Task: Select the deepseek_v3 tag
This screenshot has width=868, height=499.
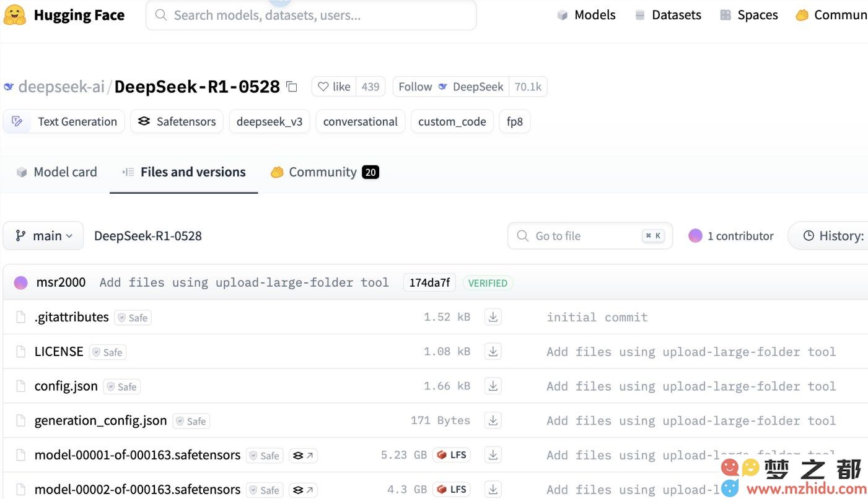Action: [x=270, y=121]
